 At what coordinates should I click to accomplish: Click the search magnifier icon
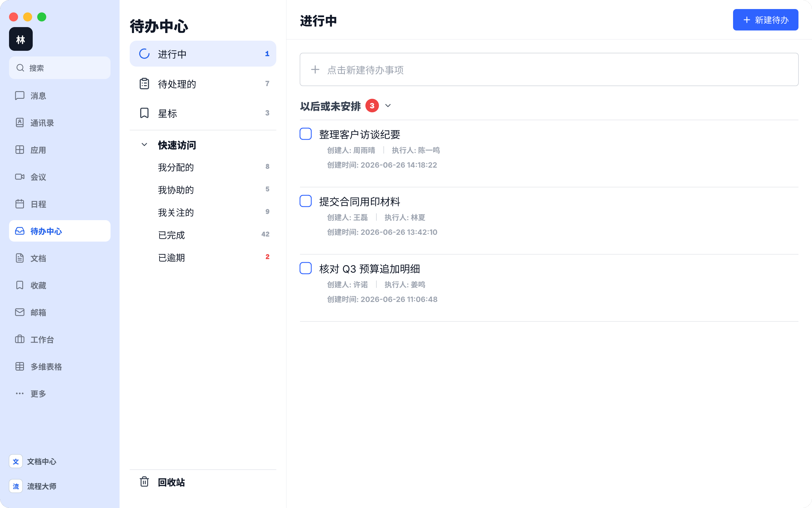point(20,68)
